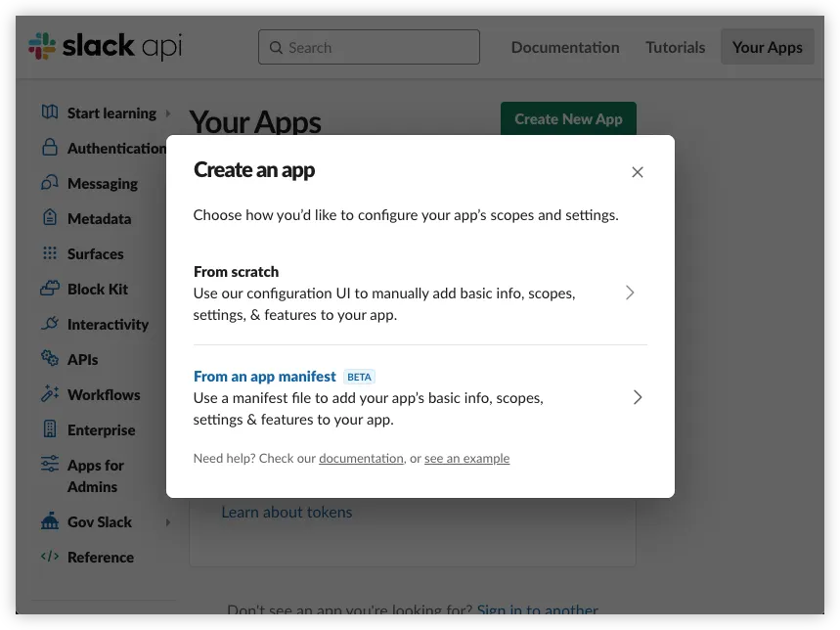Open Surfaces in the sidebar
The image size is (840, 630).
tap(96, 254)
